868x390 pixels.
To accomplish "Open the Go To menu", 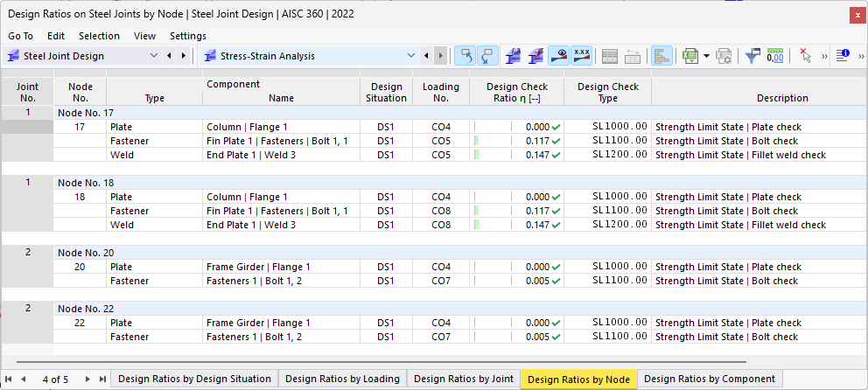I will [x=20, y=36].
